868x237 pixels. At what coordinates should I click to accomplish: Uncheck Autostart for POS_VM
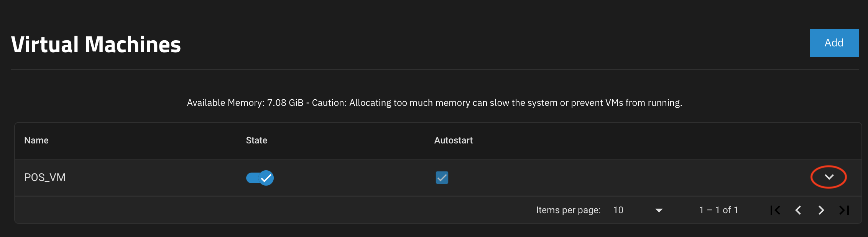(442, 178)
